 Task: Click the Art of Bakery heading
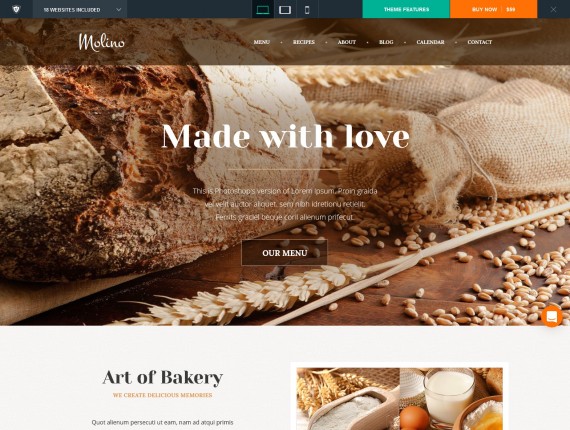tap(162, 377)
